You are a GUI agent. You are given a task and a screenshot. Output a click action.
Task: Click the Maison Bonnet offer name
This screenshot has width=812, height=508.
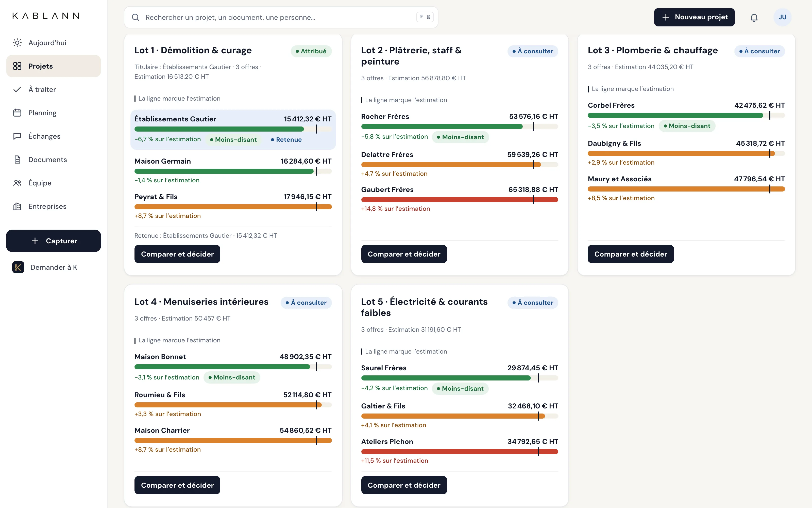(160, 356)
